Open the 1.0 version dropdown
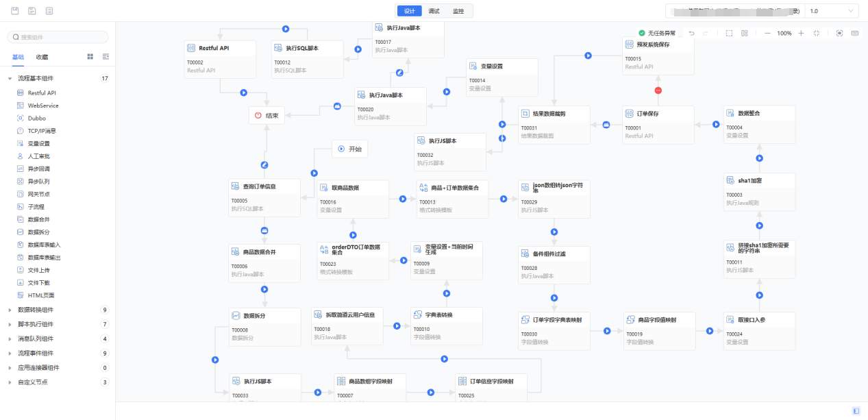This screenshot has width=868, height=420. pos(831,11)
